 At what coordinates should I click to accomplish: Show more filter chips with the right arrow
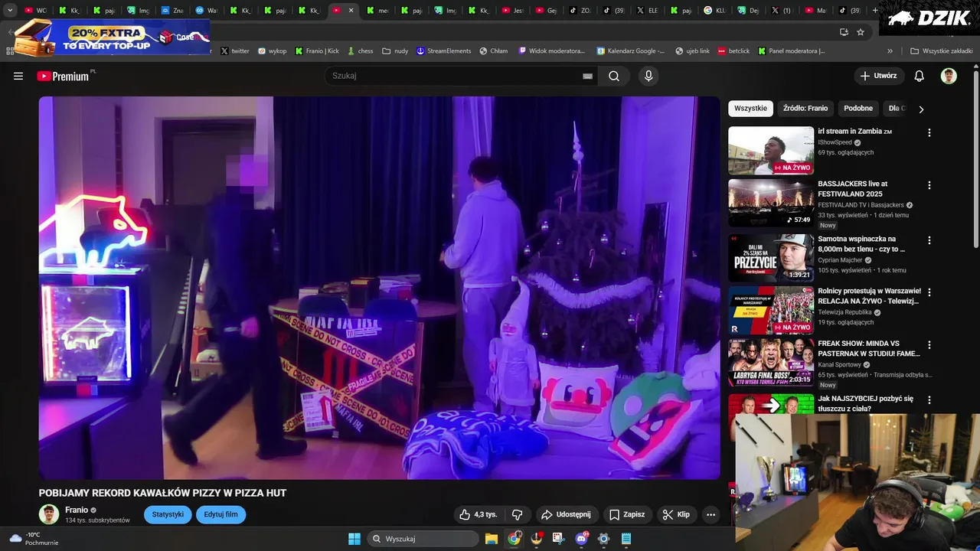coord(921,109)
